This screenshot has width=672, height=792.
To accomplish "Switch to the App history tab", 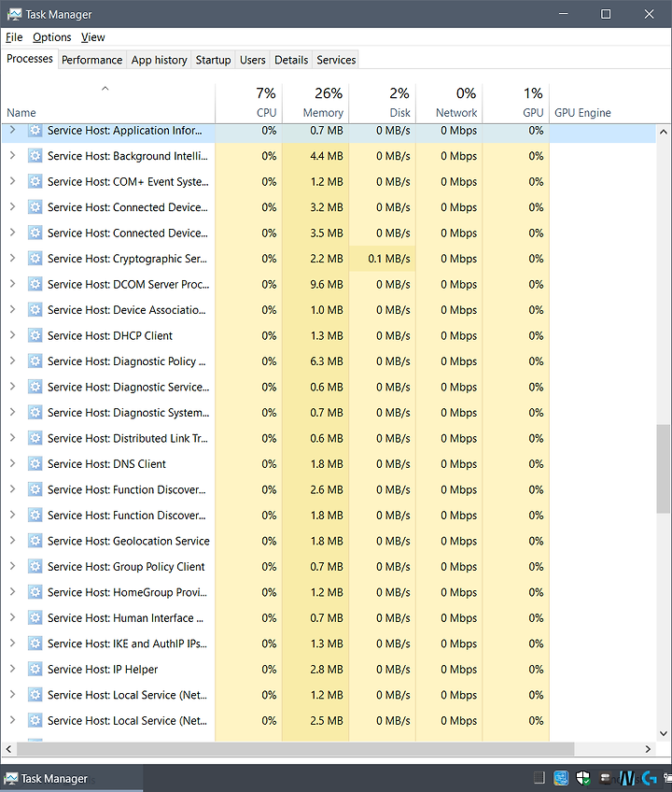I will pyautogui.click(x=159, y=60).
